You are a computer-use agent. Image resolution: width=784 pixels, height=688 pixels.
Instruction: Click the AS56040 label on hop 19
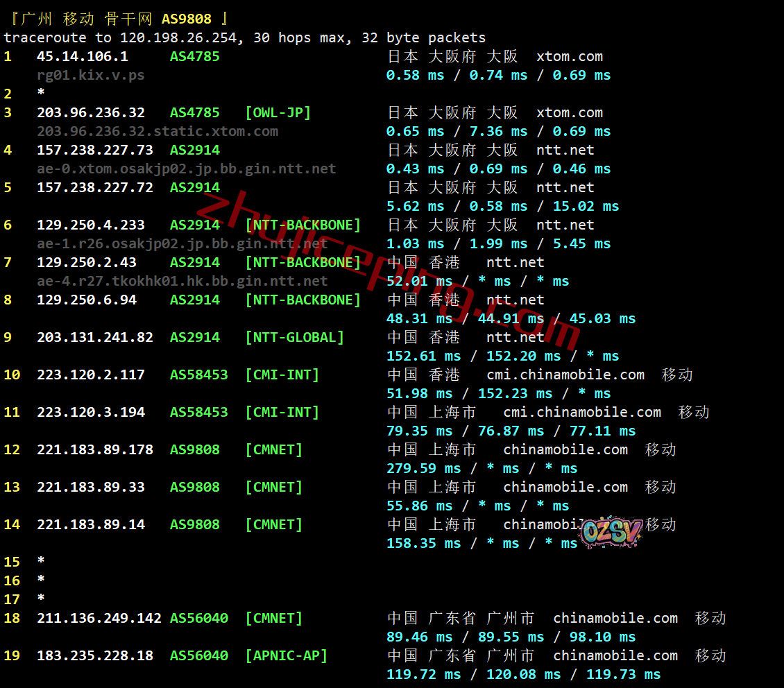[x=198, y=655]
